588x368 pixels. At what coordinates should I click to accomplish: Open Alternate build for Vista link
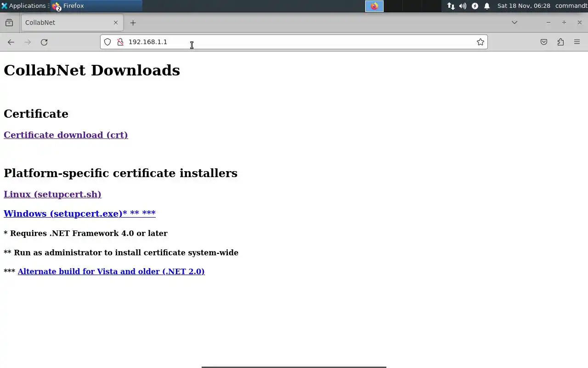click(x=111, y=271)
